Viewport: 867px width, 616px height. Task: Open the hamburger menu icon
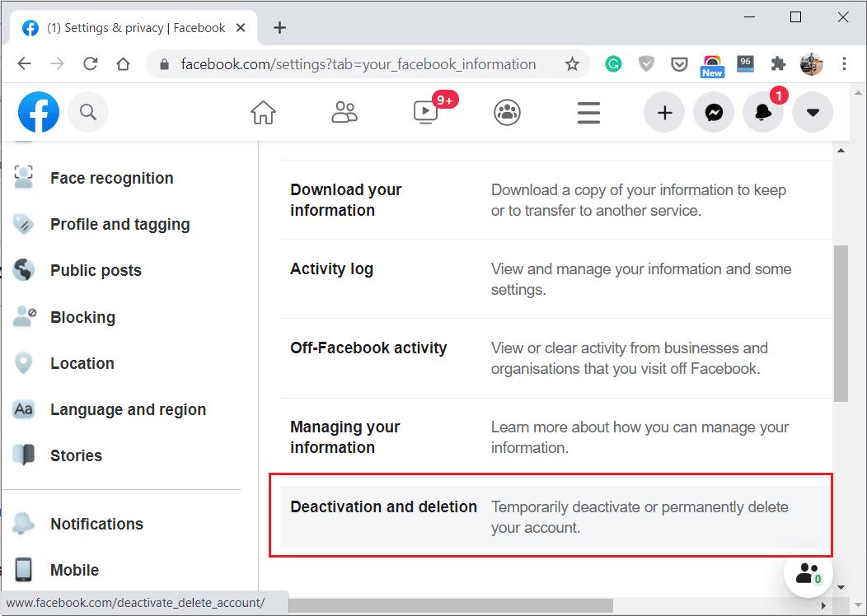click(588, 112)
